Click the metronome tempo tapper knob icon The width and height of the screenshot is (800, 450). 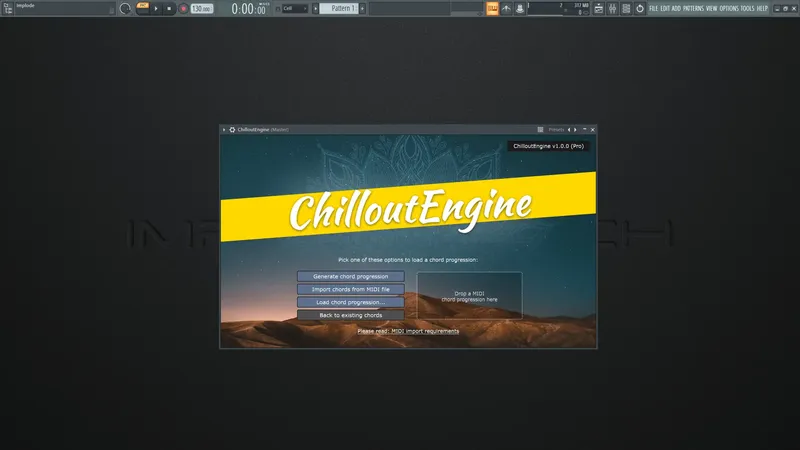click(x=125, y=9)
